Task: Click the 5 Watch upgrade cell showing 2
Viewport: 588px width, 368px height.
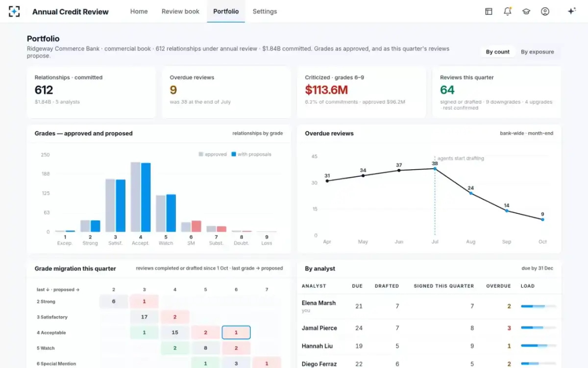Action: pyautogui.click(x=175, y=348)
